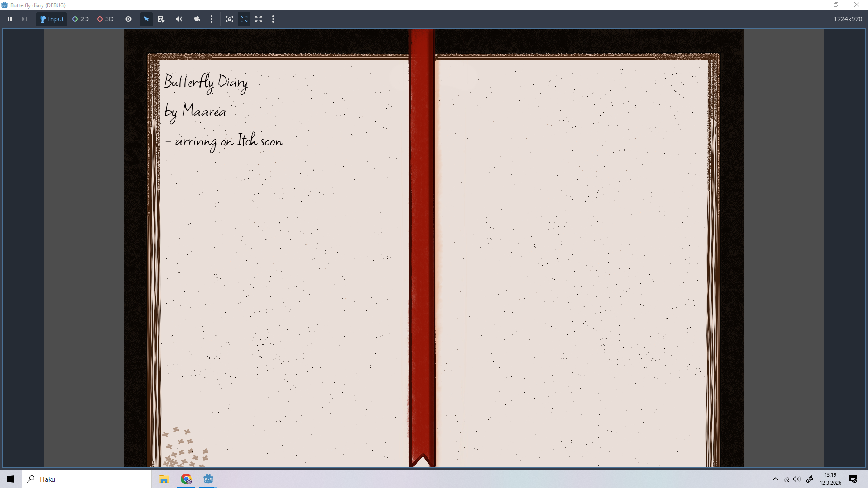The image size is (868, 488).
Task: Toggle selection visibility eye icon
Action: tap(128, 19)
